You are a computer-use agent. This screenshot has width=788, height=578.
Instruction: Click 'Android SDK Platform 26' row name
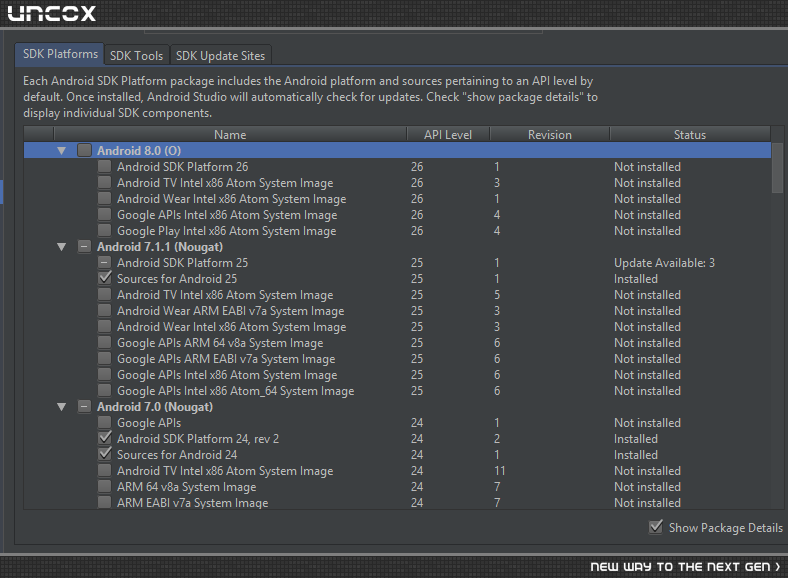(182, 167)
